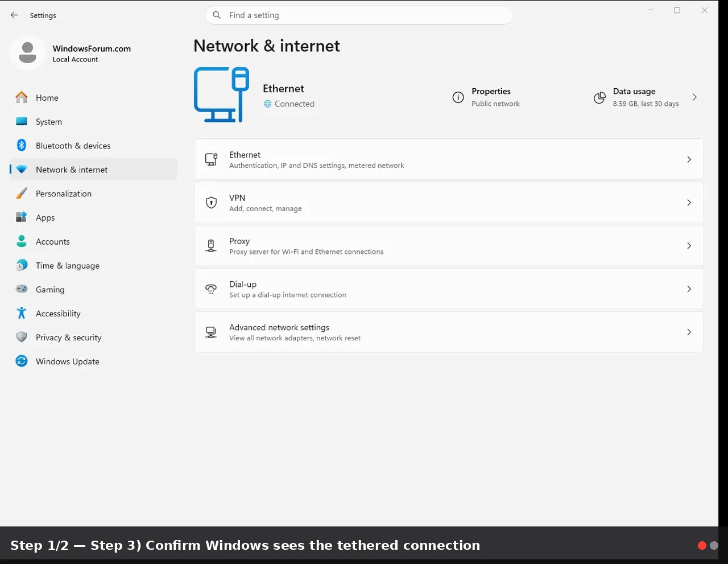Click the WindowsForum.com local account profile
This screenshot has height=564, width=728.
(71, 53)
